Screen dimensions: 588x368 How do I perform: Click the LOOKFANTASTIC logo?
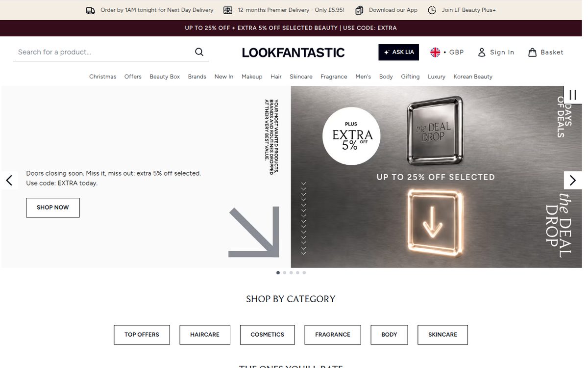coord(294,53)
